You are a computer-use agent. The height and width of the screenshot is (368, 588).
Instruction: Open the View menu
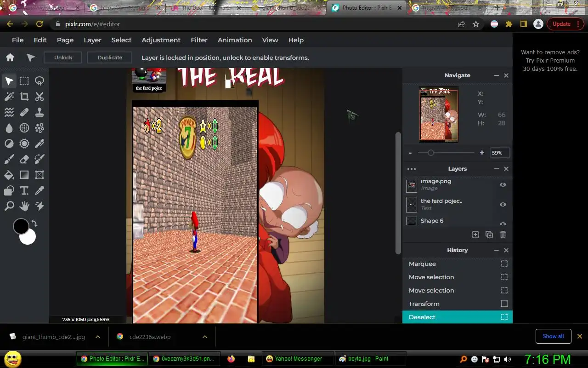pyautogui.click(x=270, y=40)
